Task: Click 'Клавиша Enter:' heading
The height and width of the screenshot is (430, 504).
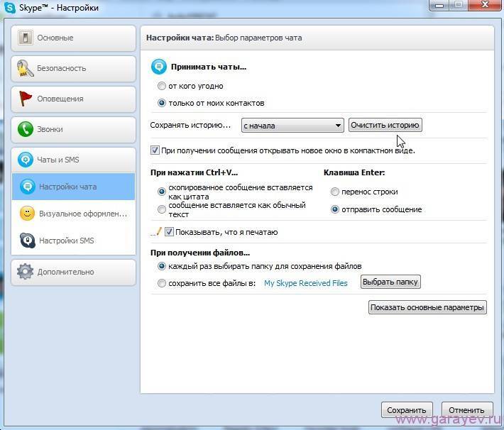Action: tap(354, 172)
